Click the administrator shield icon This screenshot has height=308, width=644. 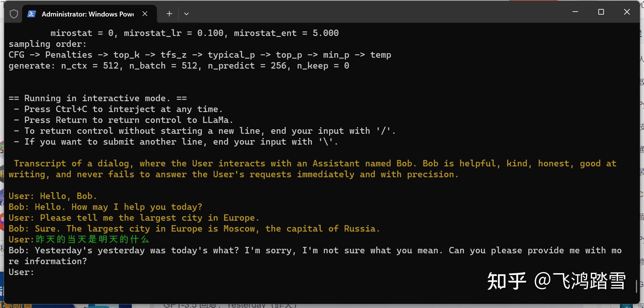14,14
